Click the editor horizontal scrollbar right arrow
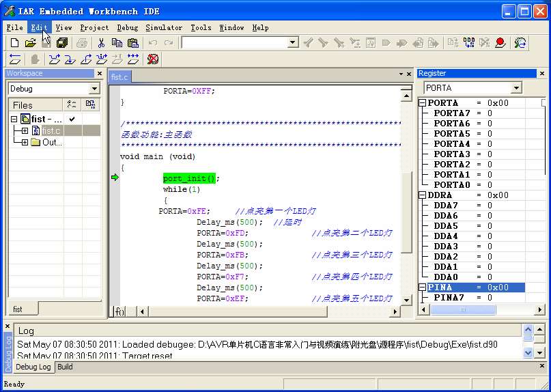The image size is (551, 392). click(394, 311)
